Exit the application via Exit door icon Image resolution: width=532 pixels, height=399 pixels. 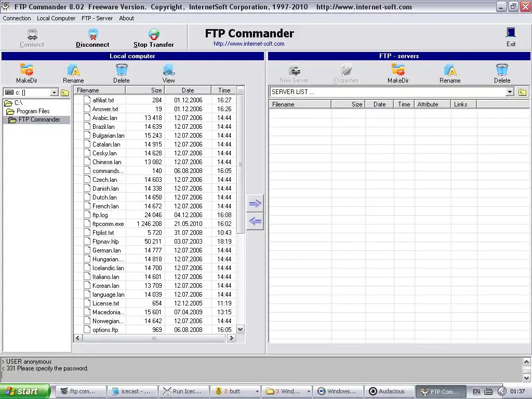(511, 33)
